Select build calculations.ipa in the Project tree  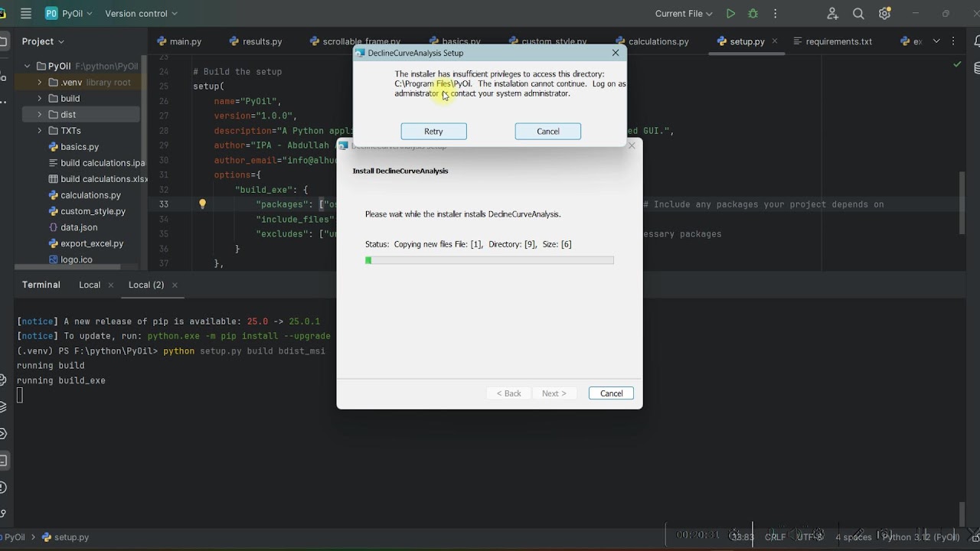pos(97,162)
